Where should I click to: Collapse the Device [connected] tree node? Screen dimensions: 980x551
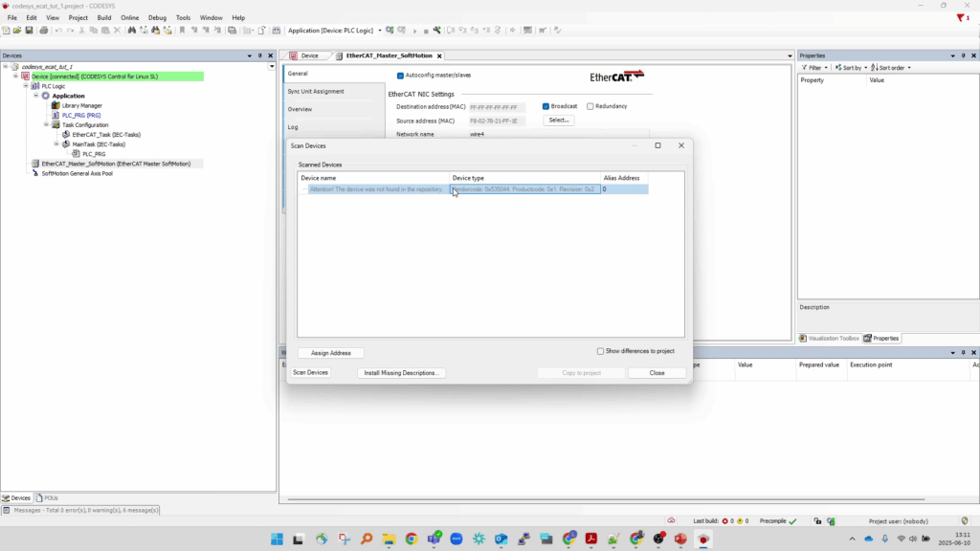point(15,77)
